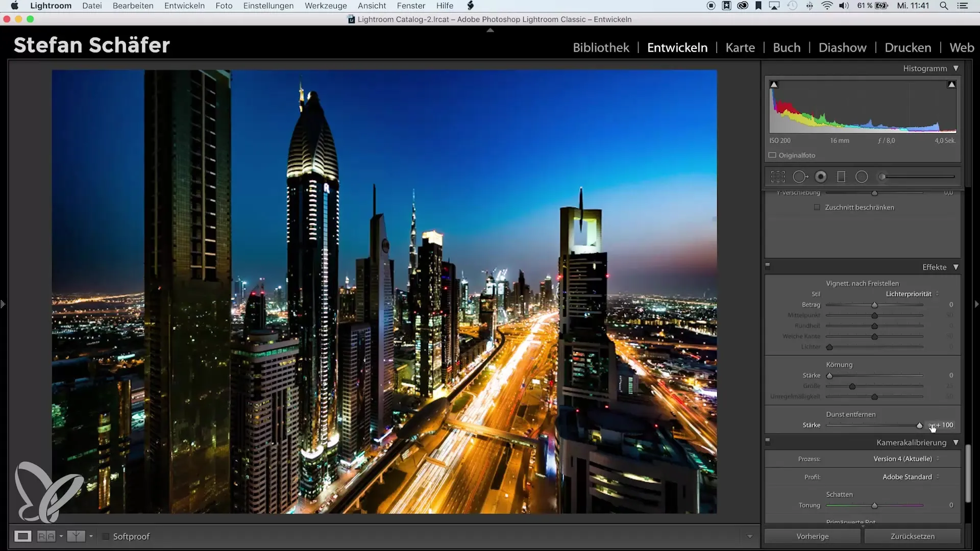Show the left panel group
Viewport: 980px width, 551px height.
[3, 305]
